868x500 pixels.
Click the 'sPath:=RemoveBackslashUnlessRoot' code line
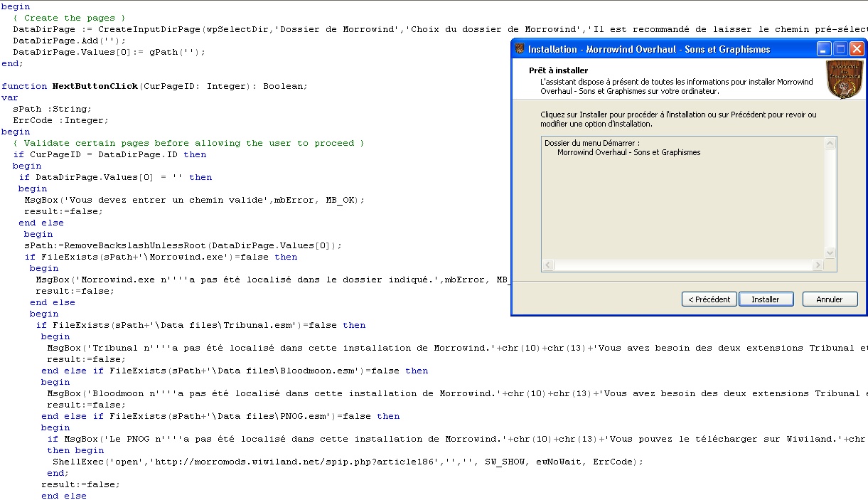click(x=183, y=245)
